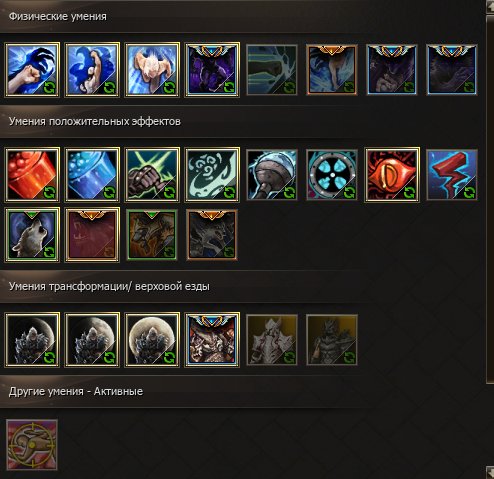Image resolution: width=494 pixels, height=479 pixels.
Task: Click the hammer buff skill icon
Action: click(x=272, y=175)
